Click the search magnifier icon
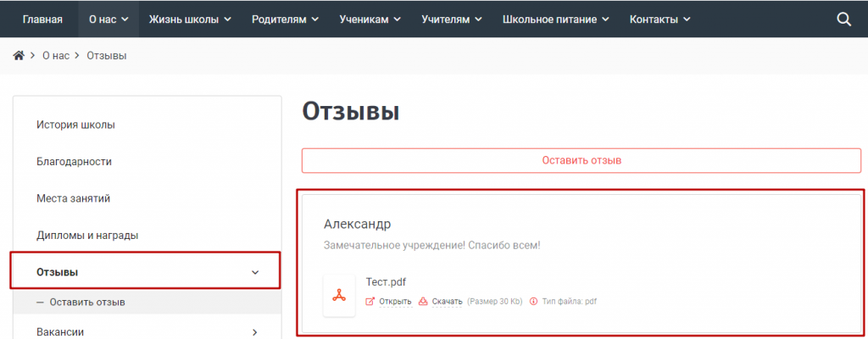The image size is (868, 339). pos(843,19)
